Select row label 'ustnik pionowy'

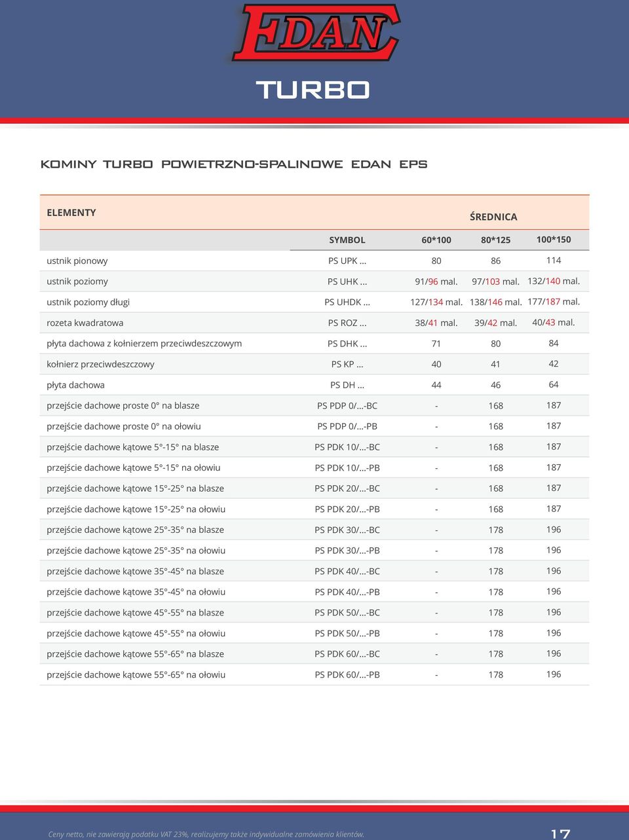77,261
